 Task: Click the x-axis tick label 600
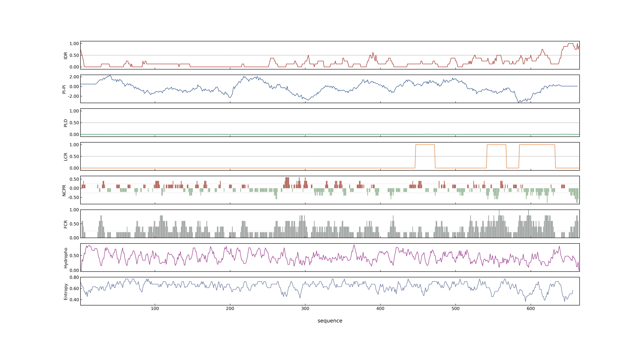531,309
